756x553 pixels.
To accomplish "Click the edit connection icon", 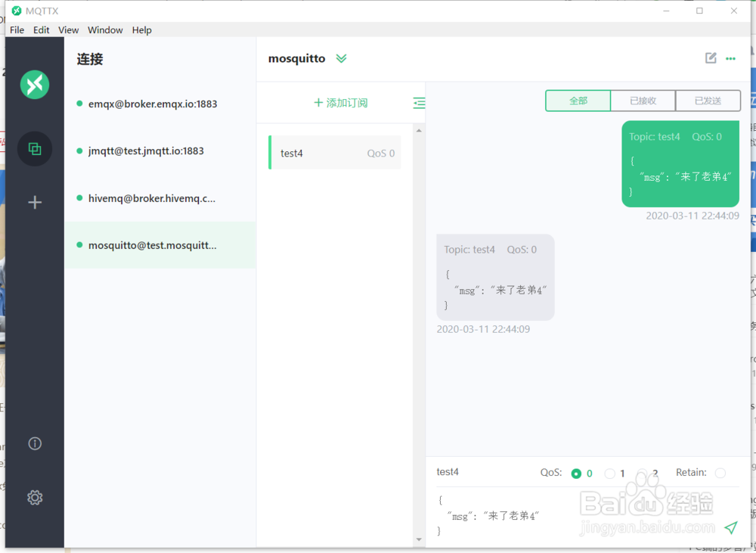I will [x=711, y=58].
